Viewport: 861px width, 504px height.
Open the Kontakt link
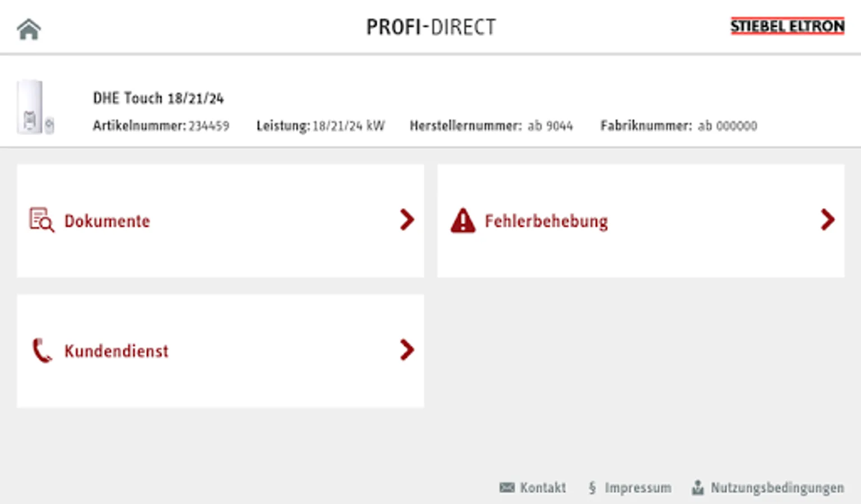click(543, 488)
